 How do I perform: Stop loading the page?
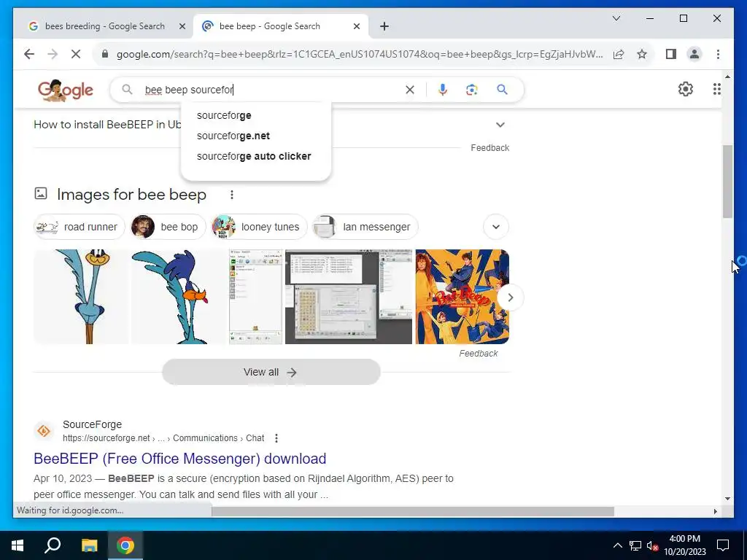(76, 54)
